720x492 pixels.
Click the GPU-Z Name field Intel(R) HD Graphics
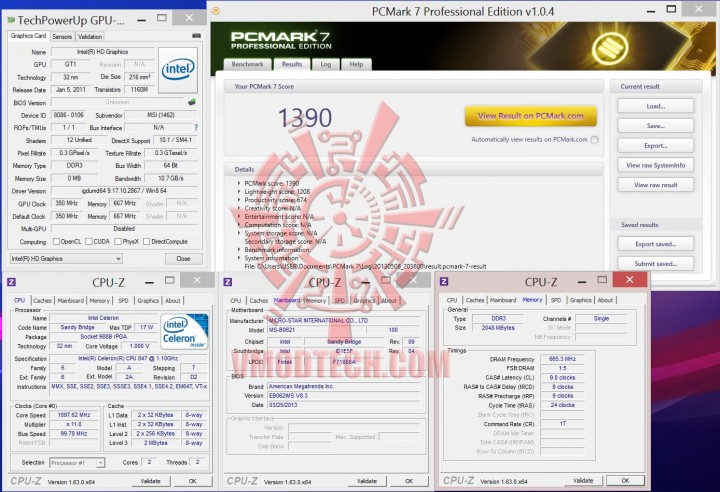(x=102, y=52)
